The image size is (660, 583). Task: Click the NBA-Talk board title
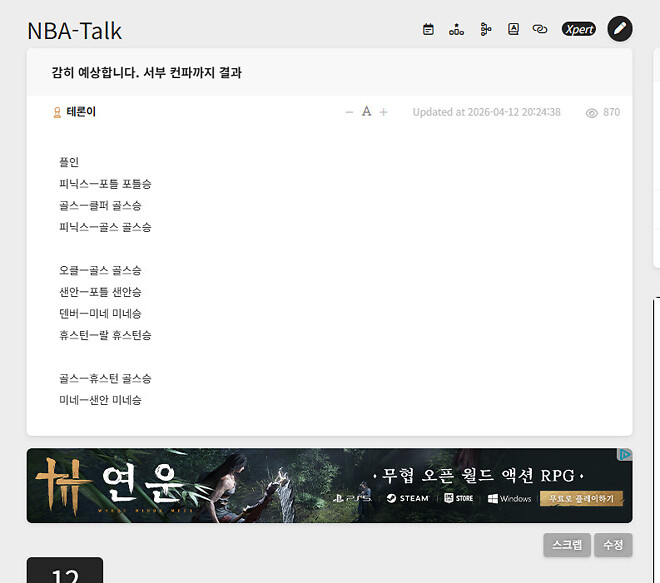[75, 31]
